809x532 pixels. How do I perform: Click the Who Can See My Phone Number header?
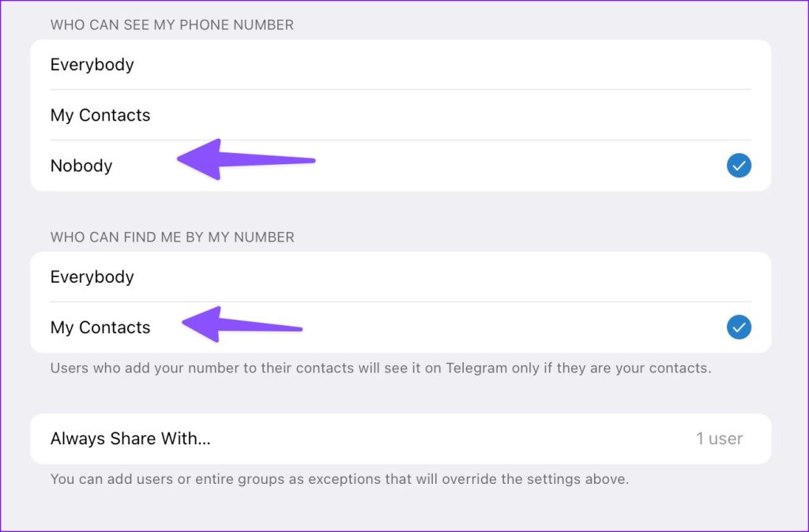click(171, 24)
